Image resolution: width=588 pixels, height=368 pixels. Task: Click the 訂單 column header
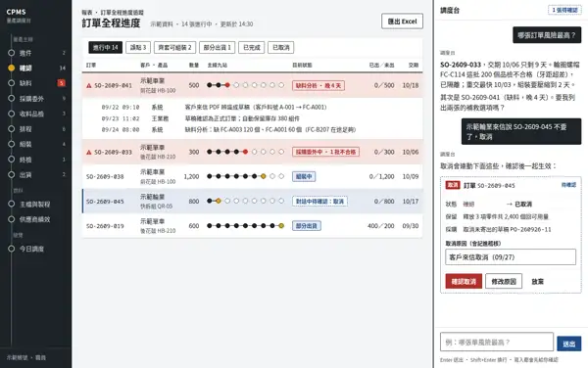[91, 66]
